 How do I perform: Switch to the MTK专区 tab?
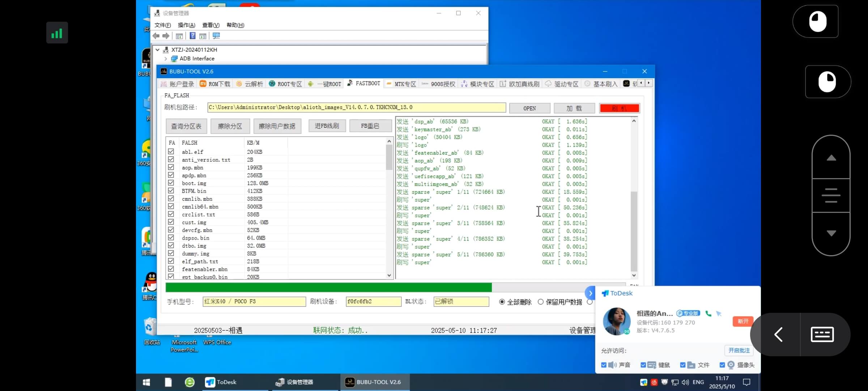point(401,84)
